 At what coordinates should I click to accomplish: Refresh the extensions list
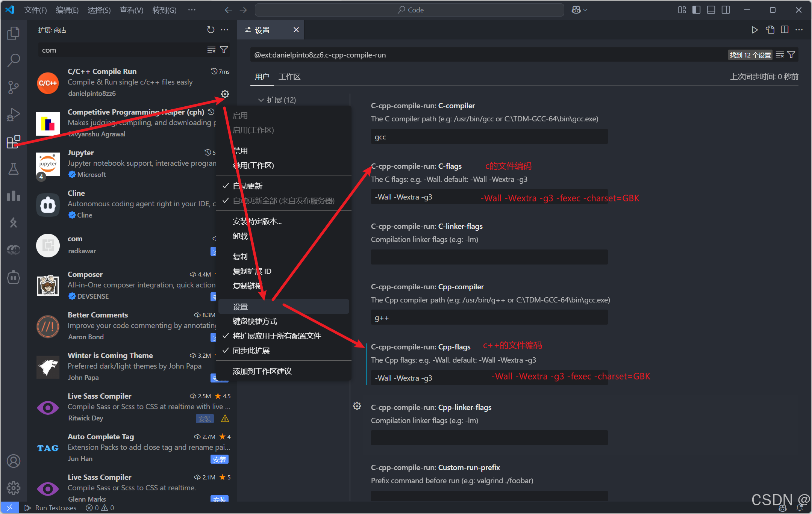(x=211, y=30)
